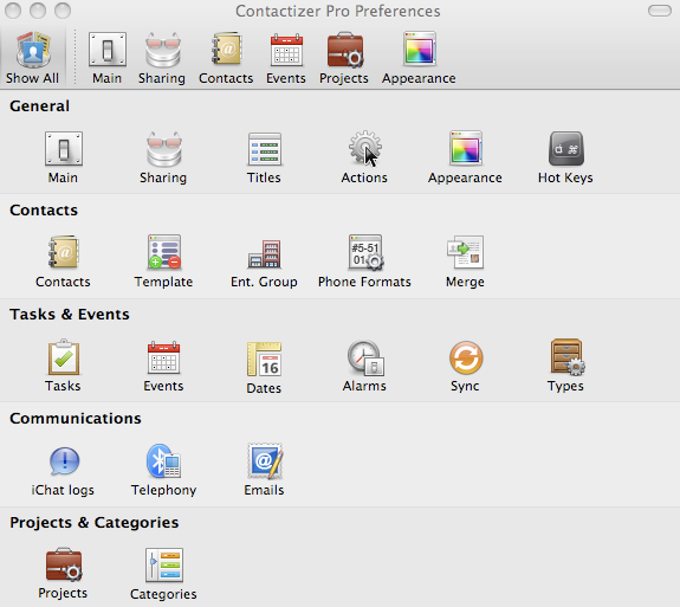Open the Dates preference pane
This screenshot has width=680, height=607.
(x=264, y=367)
